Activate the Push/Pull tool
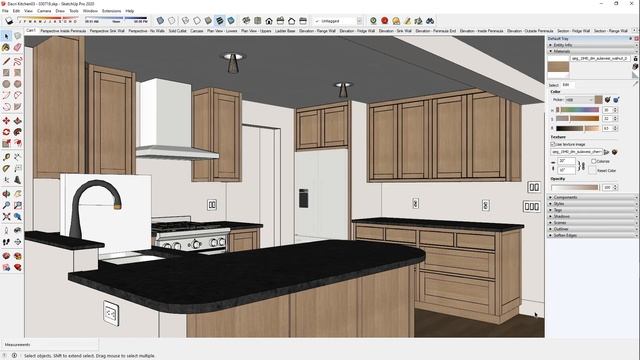640x360 pixels. (x=18, y=121)
